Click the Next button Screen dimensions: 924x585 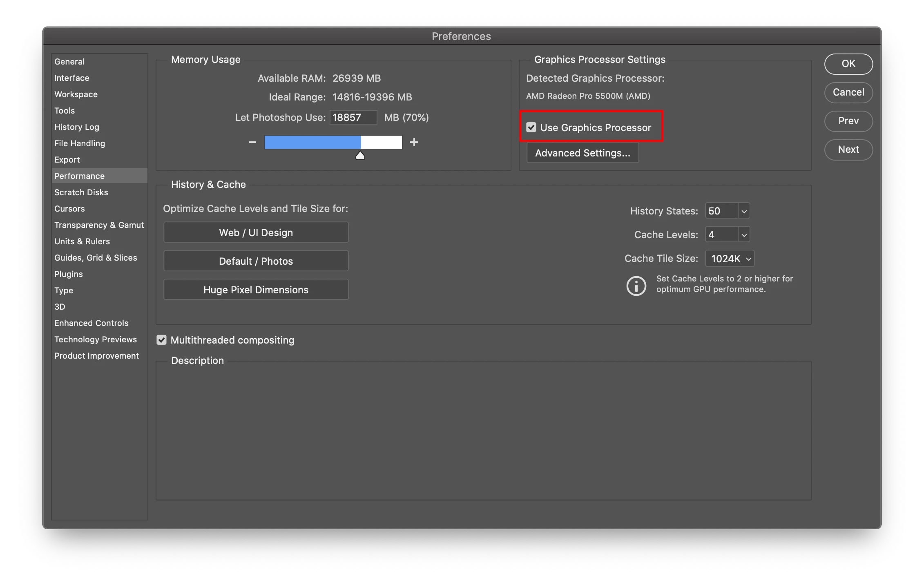coord(848,150)
